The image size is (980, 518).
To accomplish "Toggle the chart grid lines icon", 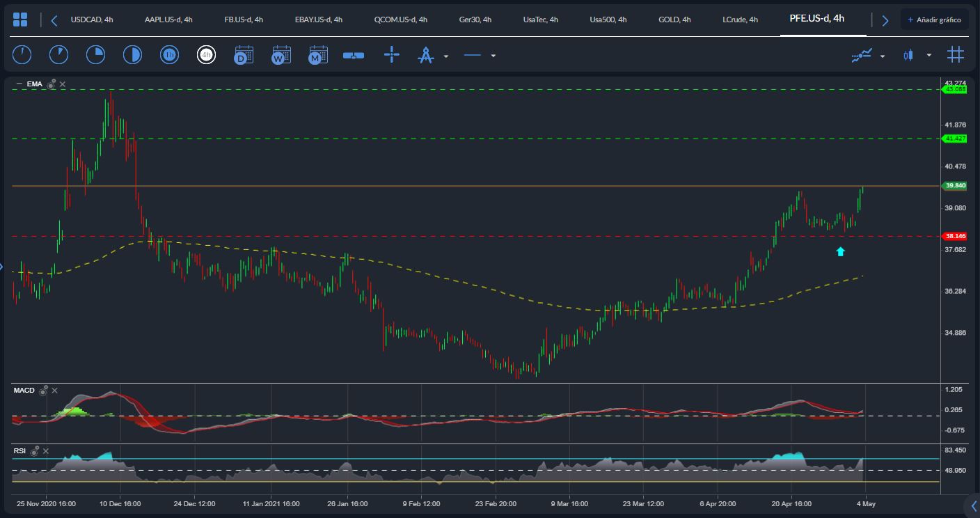I will (955, 55).
